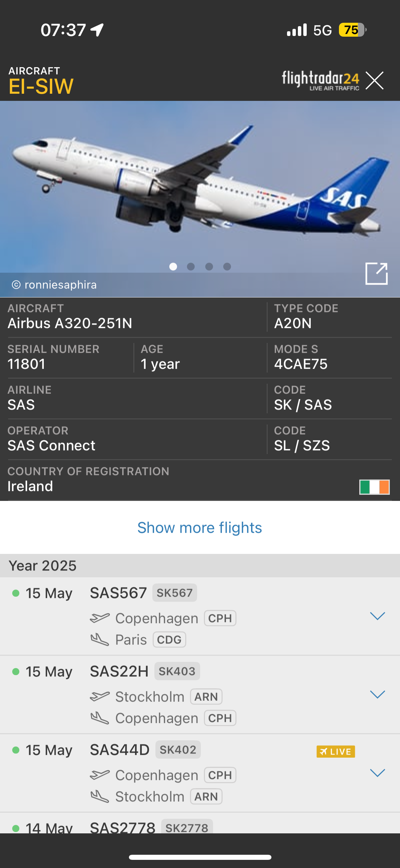Tap the battery indicator in status bar
This screenshot has height=868, width=400.
352,30
